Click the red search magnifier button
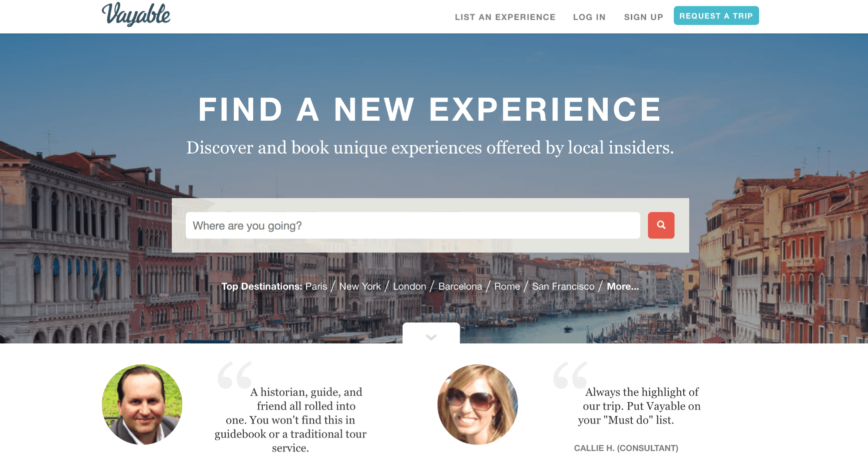Image resolution: width=868 pixels, height=463 pixels. (661, 225)
